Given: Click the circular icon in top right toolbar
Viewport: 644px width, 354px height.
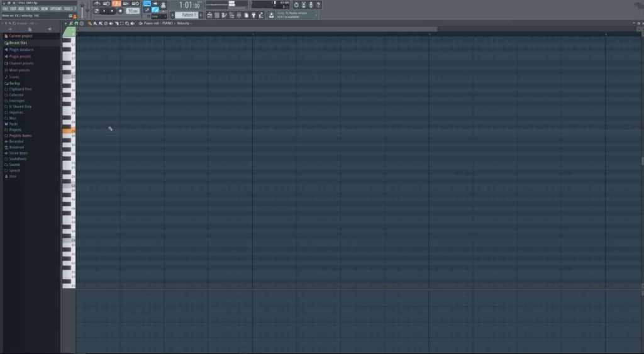Looking at the screenshot, I should pyautogui.click(x=296, y=5).
